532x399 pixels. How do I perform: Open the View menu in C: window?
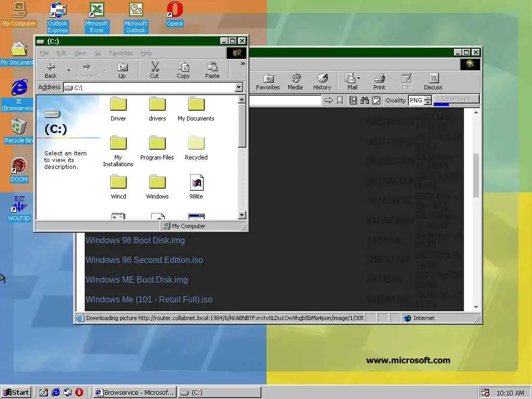[79, 53]
